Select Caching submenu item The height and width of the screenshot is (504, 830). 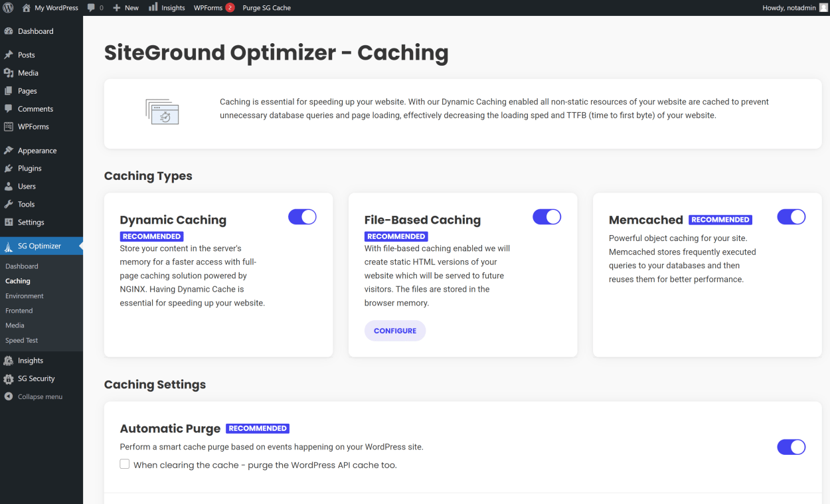18,281
